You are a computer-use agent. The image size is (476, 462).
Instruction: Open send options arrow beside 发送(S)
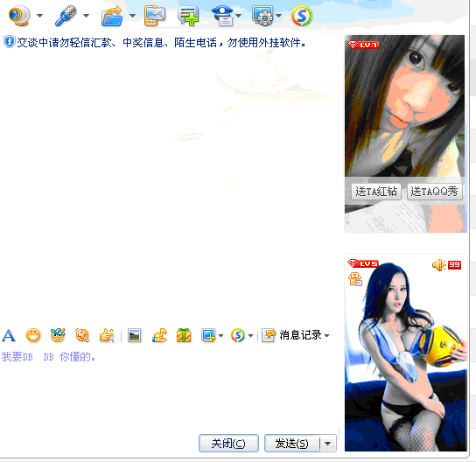pos(328,444)
